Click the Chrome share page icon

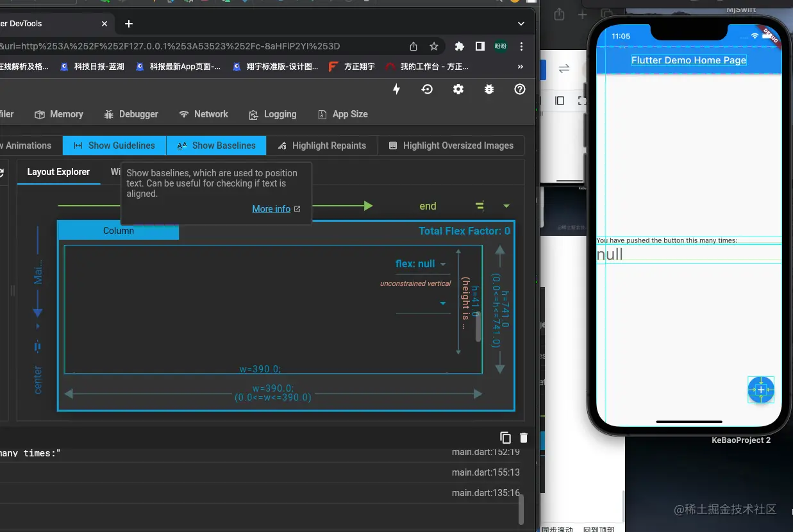coord(413,46)
